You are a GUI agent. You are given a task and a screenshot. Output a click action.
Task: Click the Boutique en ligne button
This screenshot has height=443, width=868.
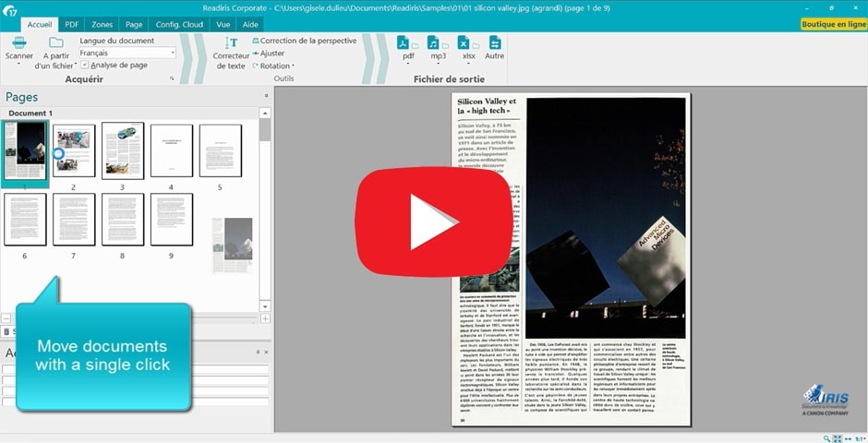point(834,24)
